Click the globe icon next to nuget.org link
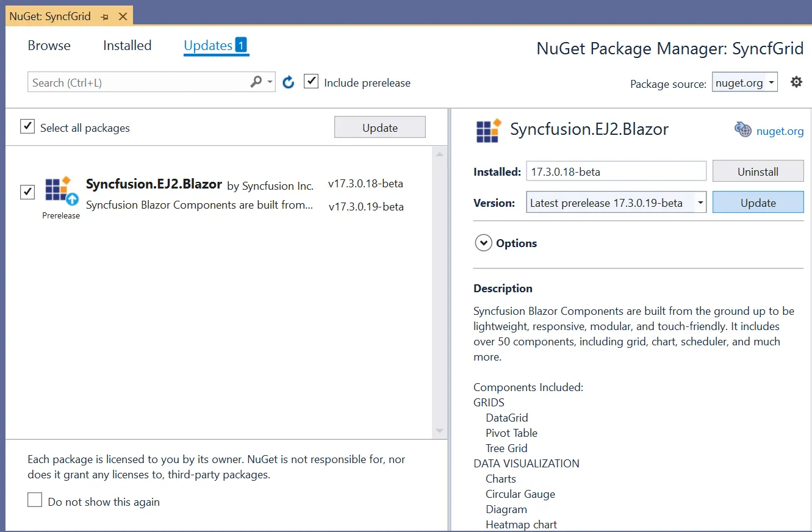The image size is (812, 532). [x=742, y=129]
